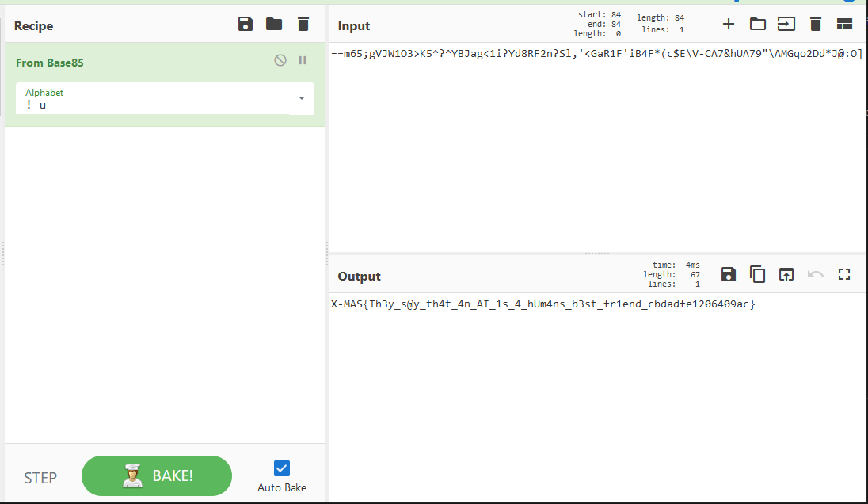
Task: Load a recipe via folder icon
Action: 274,24
